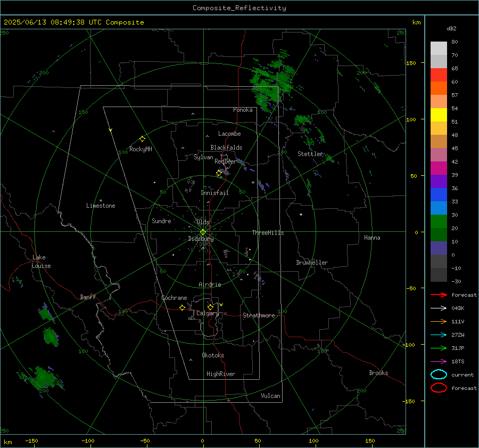Click the magenta 18TS arrow icon
Image resolution: width=479 pixels, height=448 pixels.
pyautogui.click(x=439, y=362)
